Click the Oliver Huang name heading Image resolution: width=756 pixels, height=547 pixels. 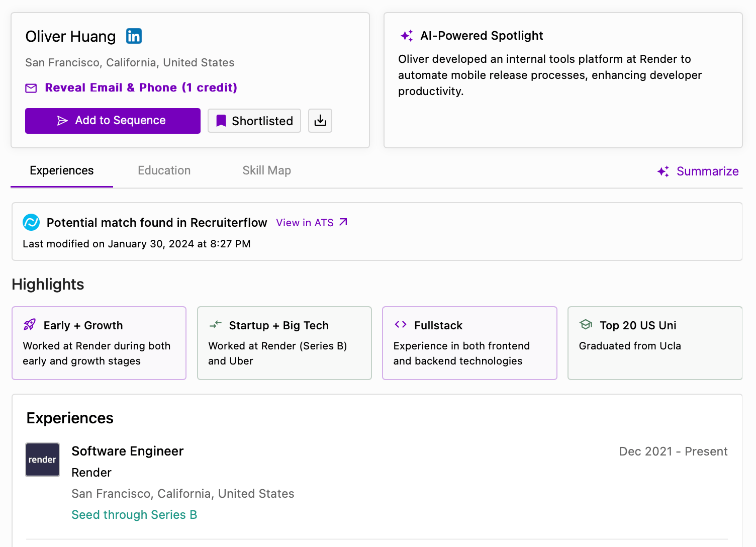70,36
